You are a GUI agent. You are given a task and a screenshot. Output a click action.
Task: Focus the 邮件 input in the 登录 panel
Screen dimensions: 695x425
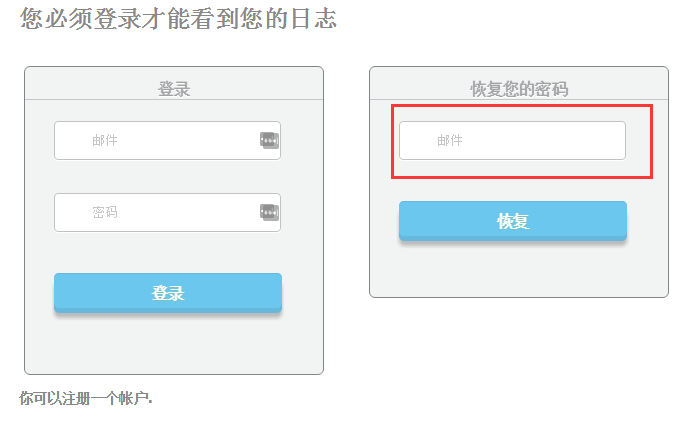click(168, 140)
